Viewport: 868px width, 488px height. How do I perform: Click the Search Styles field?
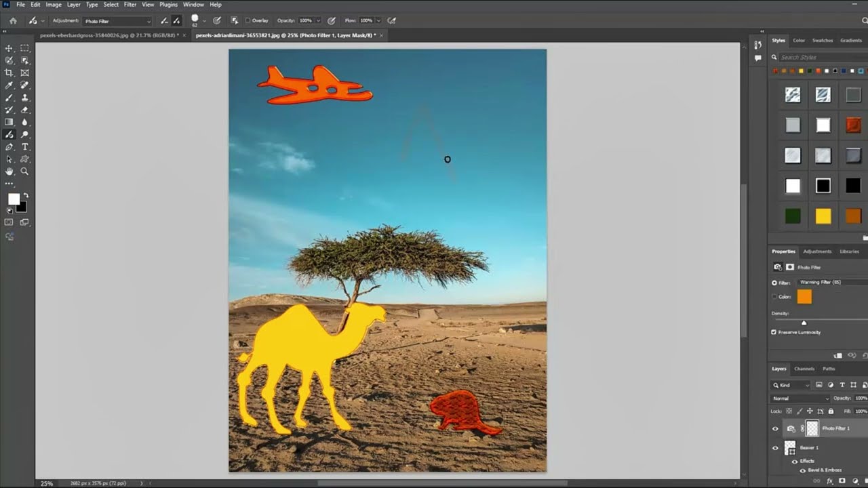click(x=823, y=58)
